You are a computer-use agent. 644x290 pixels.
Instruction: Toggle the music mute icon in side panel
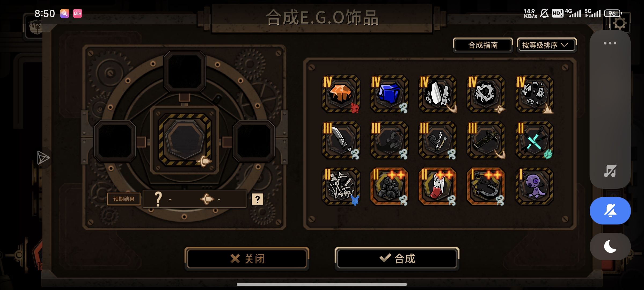610,171
